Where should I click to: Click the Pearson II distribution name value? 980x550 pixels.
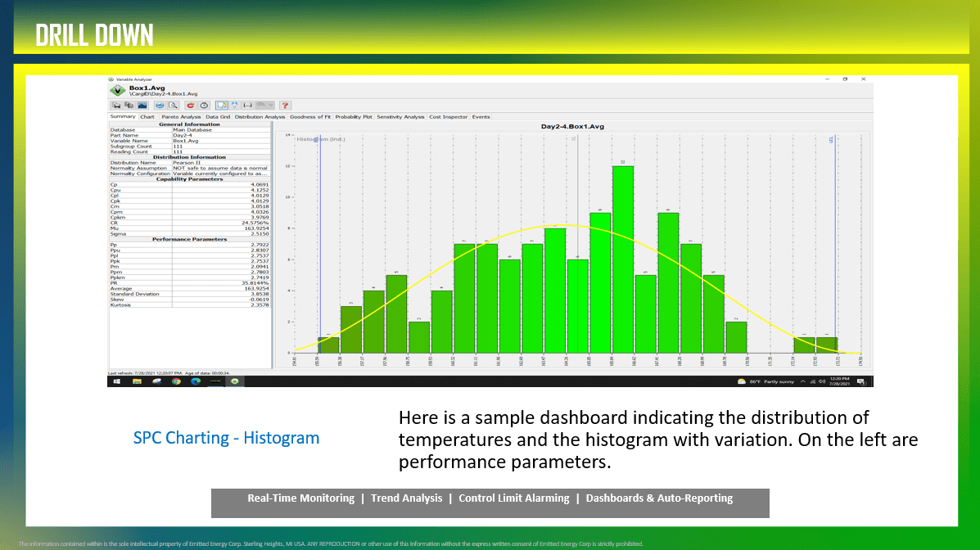click(187, 163)
